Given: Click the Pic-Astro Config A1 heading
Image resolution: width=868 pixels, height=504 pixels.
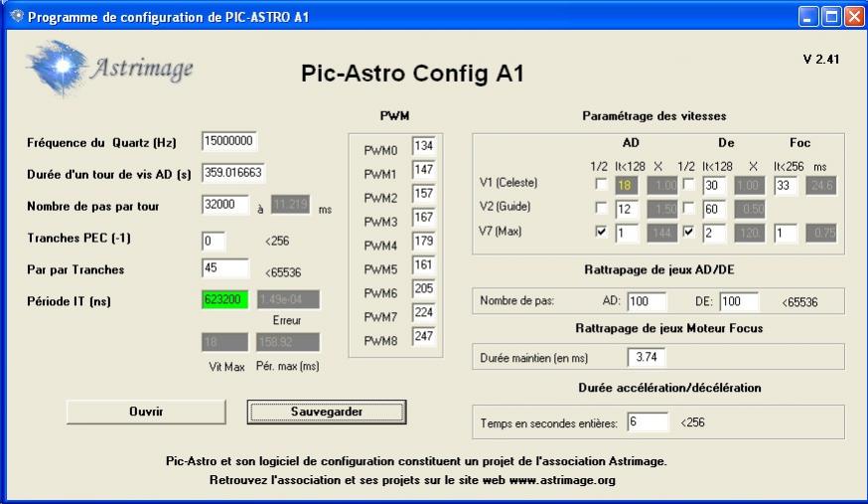Looking at the screenshot, I should click(x=412, y=74).
